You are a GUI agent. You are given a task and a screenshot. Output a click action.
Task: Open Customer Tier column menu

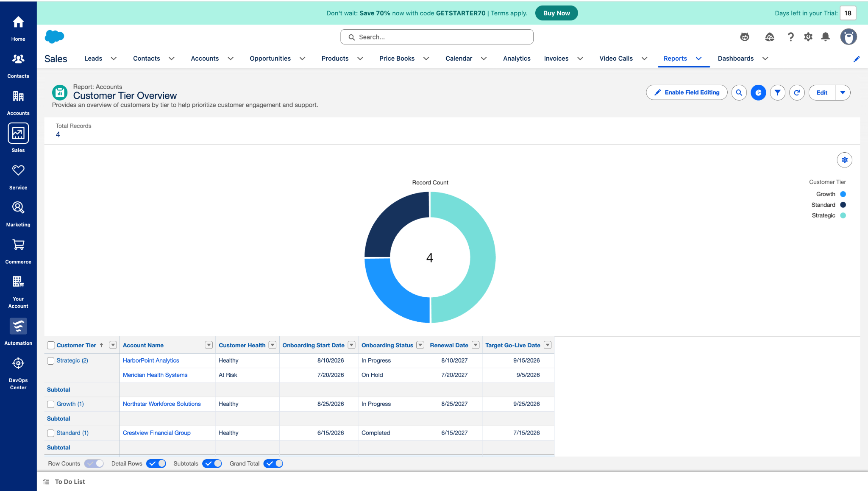tap(113, 345)
